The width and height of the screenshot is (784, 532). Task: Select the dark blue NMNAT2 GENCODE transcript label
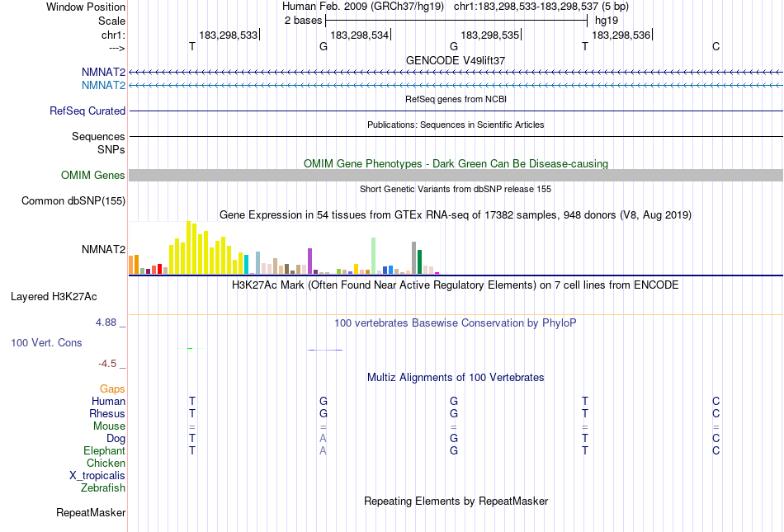point(103,73)
